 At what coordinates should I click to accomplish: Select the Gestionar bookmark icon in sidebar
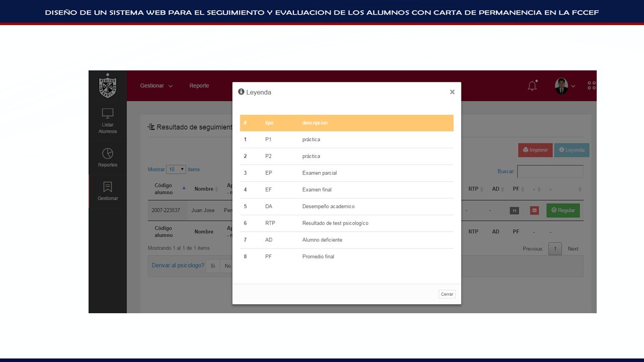tap(108, 187)
